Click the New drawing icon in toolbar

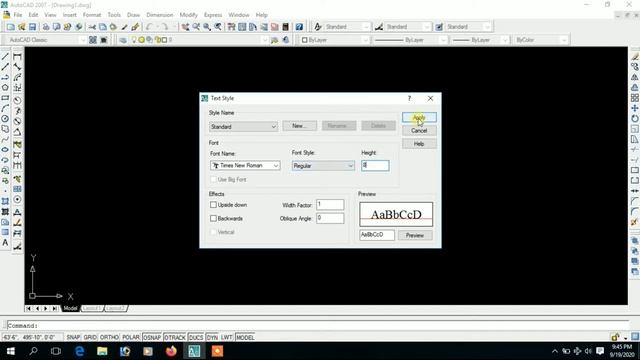point(11,27)
